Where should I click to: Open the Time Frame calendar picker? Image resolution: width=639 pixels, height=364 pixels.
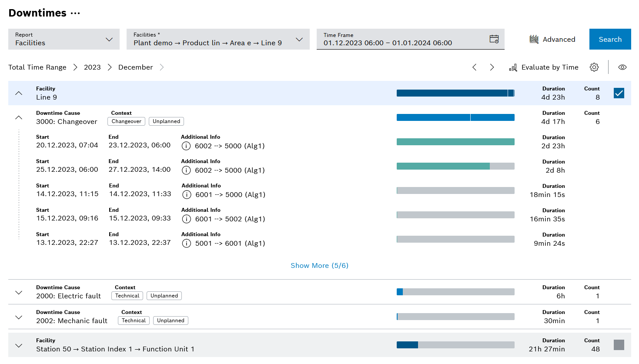[494, 39]
